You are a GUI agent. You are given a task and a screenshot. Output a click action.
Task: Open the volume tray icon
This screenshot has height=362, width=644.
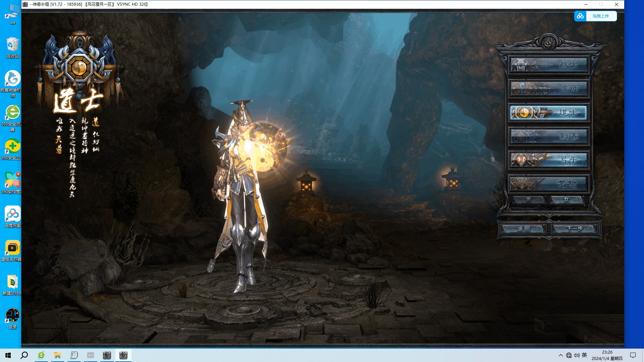[577, 355]
